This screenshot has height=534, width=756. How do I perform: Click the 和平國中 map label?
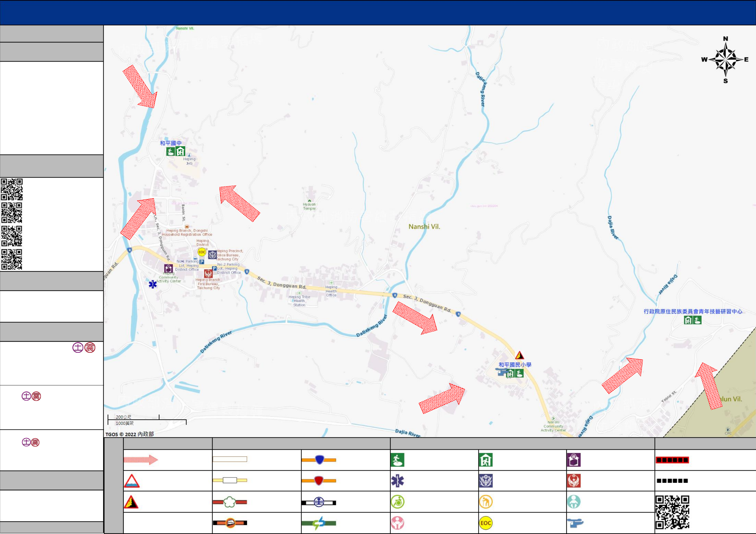click(x=171, y=143)
